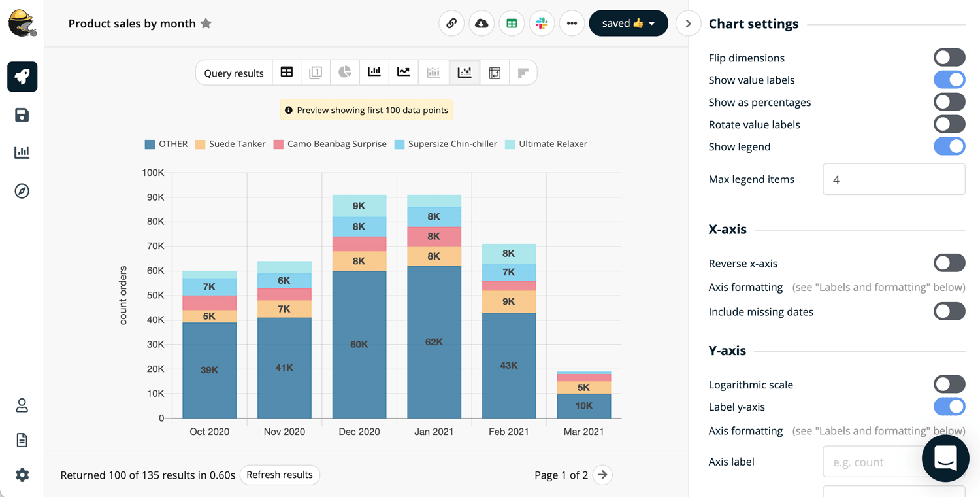Click the cloud download icon
980x497 pixels.
482,24
